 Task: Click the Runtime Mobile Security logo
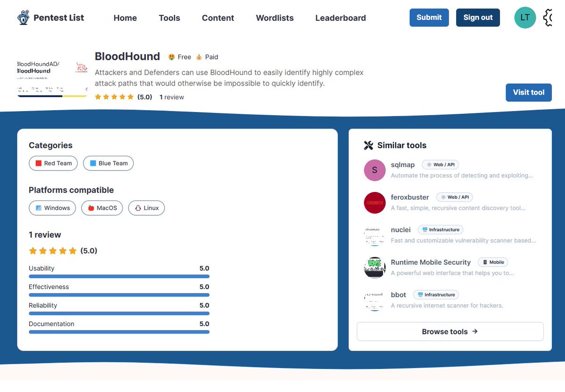(x=375, y=268)
